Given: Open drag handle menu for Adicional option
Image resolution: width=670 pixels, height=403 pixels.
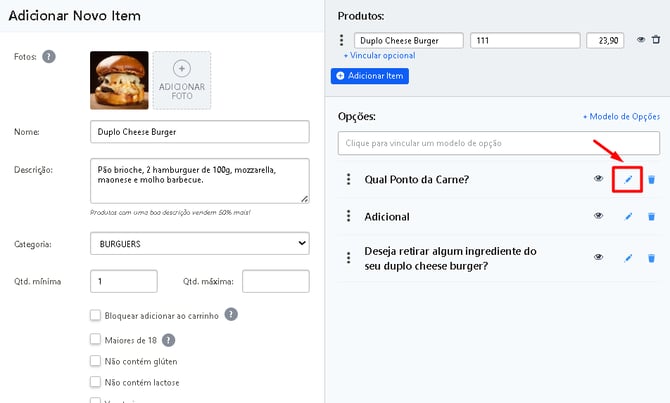Looking at the screenshot, I should [348, 216].
